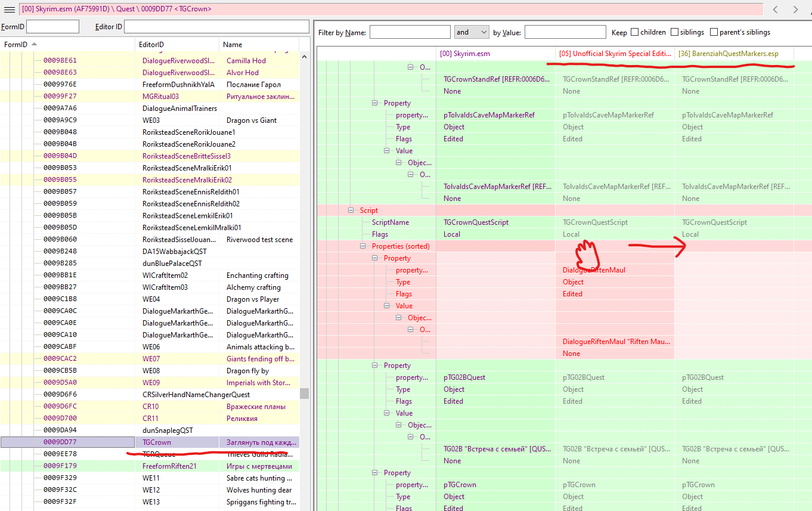
Task: Sort records by the EditorID column header
Action: coord(177,45)
